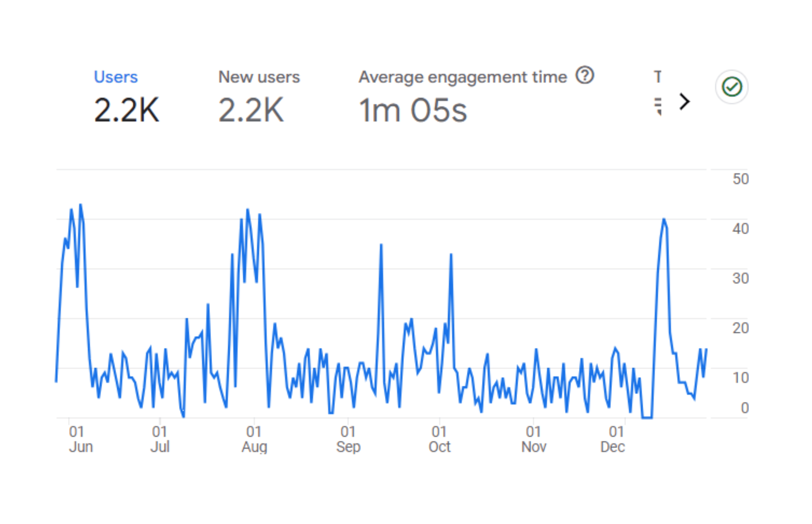Click the 50 y-axis label
Viewport: 812px width, 524px height.
(740, 179)
